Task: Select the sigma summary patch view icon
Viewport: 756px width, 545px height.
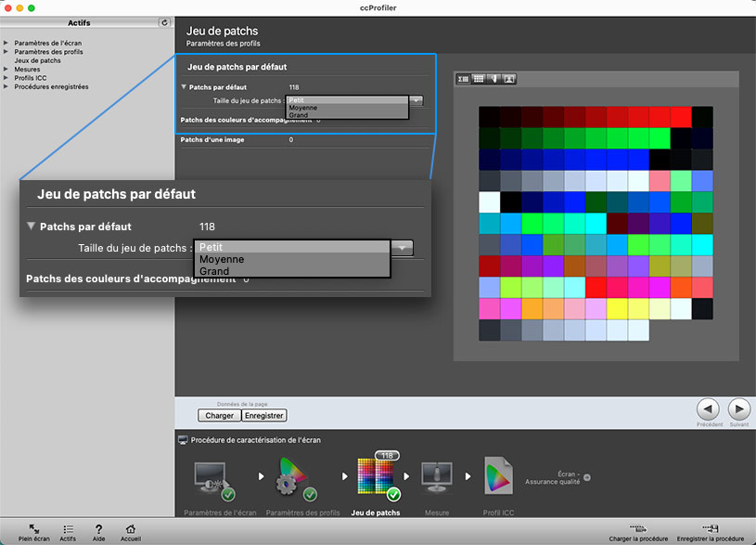Action: [x=463, y=79]
